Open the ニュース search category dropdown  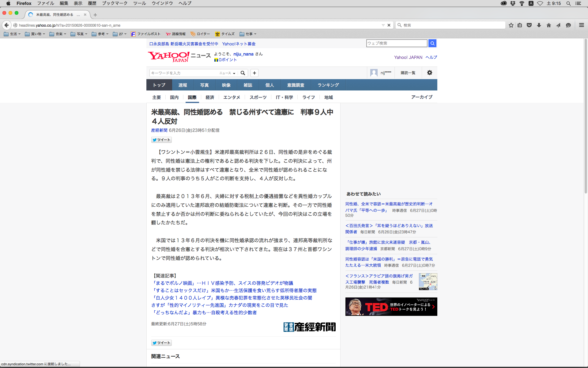(227, 73)
